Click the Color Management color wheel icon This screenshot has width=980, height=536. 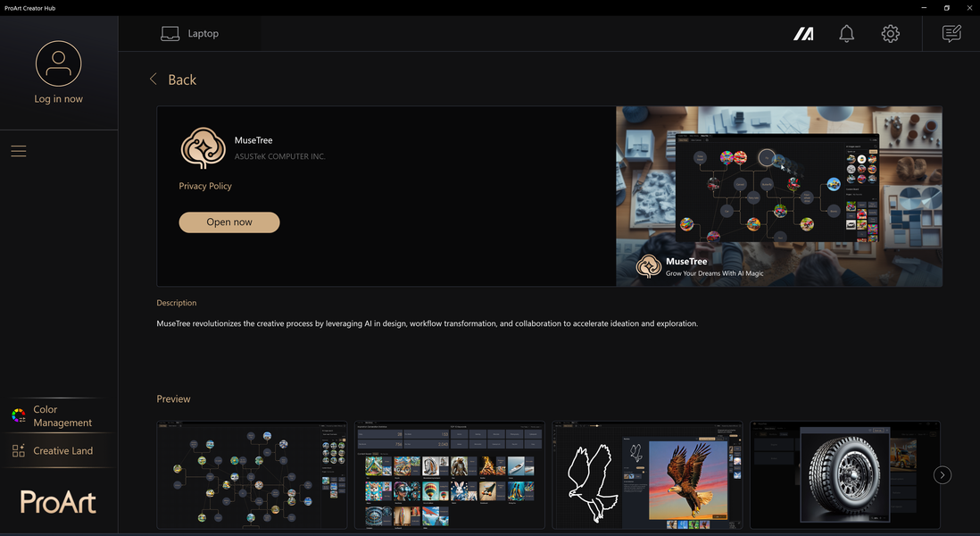[18, 415]
